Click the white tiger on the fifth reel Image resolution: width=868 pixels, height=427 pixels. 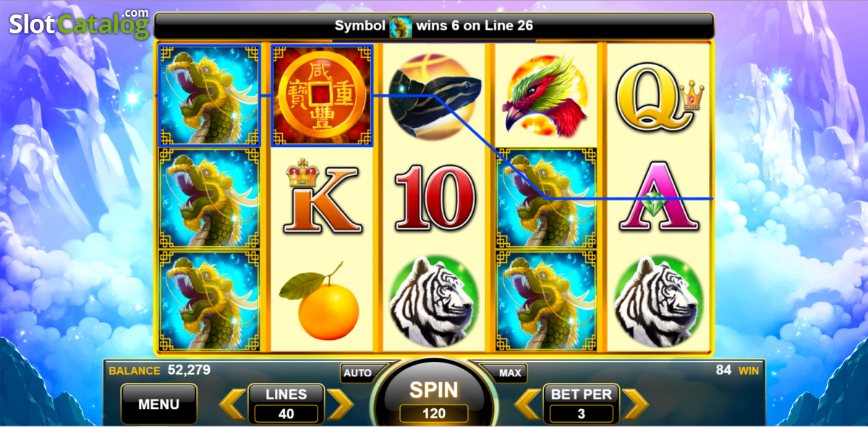659,302
